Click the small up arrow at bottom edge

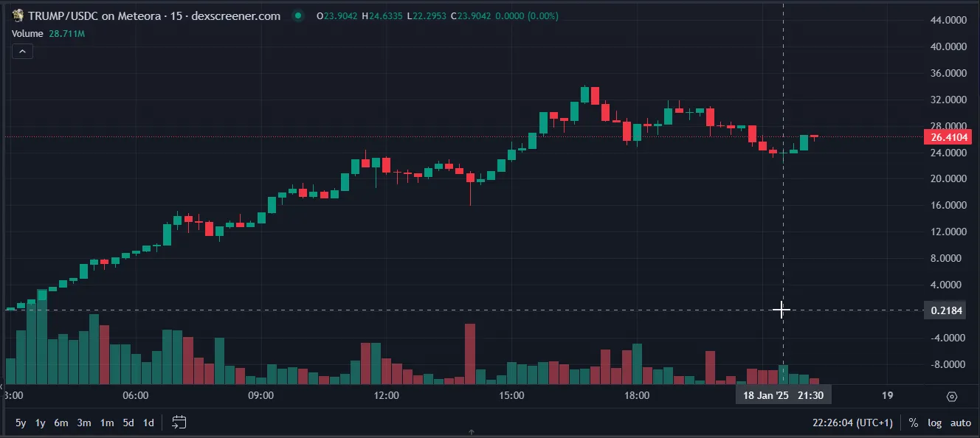pos(472,432)
